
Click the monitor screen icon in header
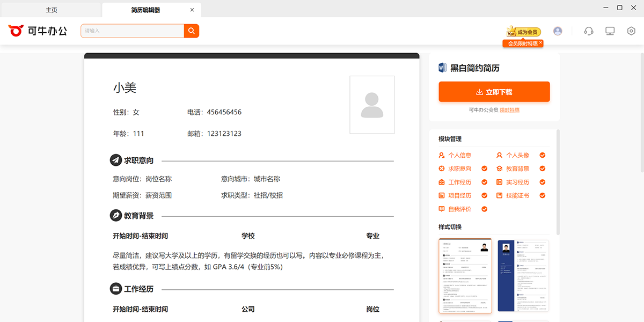pos(610,31)
